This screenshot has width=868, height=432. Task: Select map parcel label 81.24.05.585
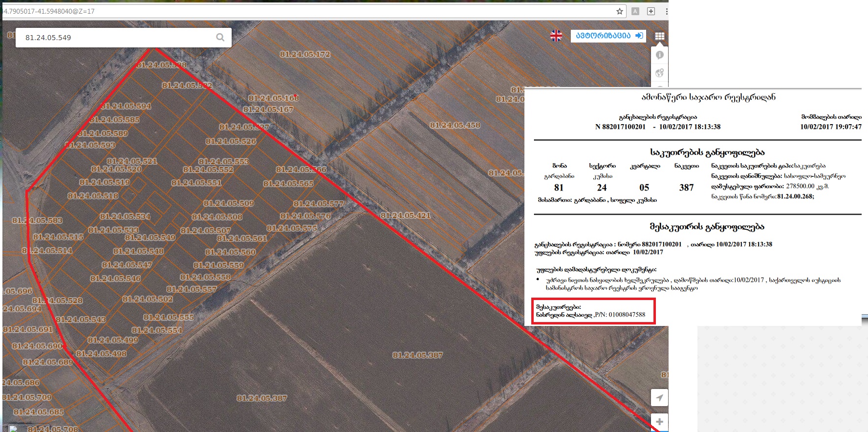click(114, 120)
